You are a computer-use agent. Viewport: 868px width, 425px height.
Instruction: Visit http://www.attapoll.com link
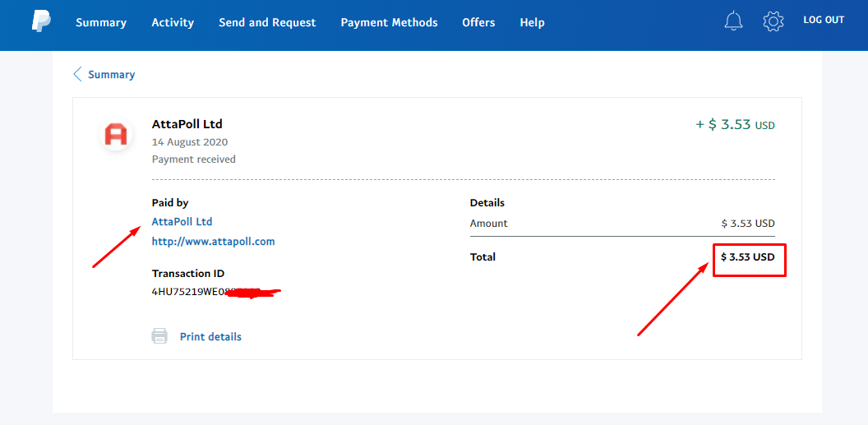(213, 242)
